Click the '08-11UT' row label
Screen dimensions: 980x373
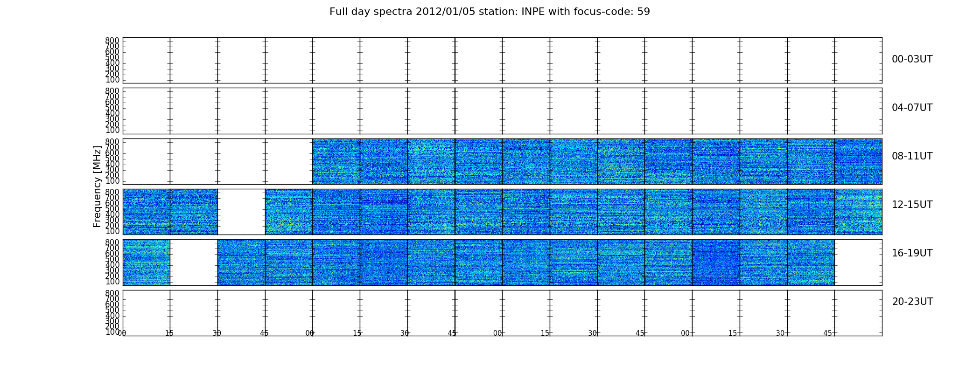tap(912, 156)
